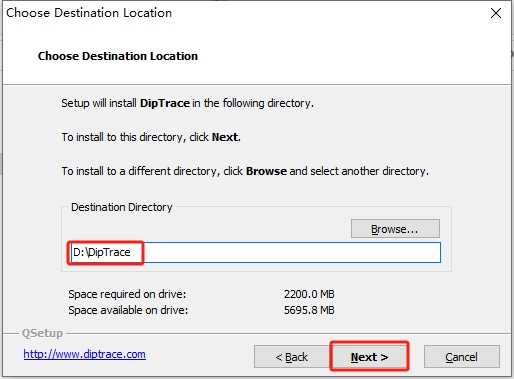Click the bold 'Choose Destination Location' heading

[x=118, y=56]
